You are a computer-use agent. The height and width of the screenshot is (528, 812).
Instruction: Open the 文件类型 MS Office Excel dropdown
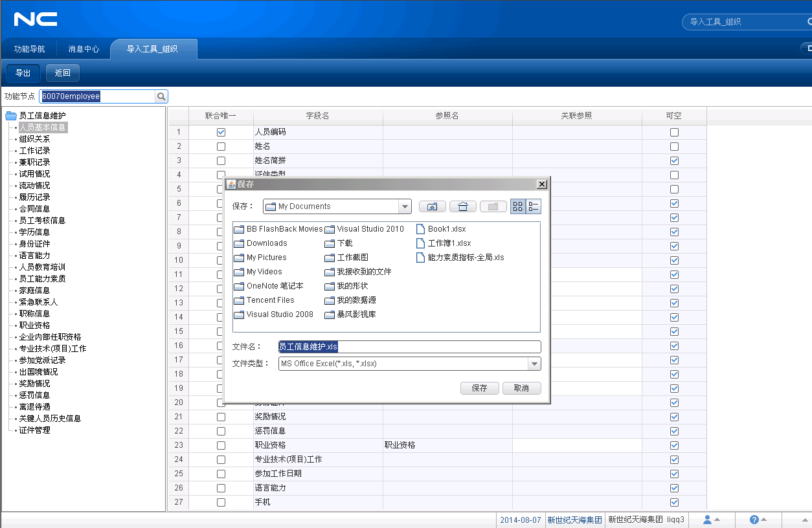534,364
